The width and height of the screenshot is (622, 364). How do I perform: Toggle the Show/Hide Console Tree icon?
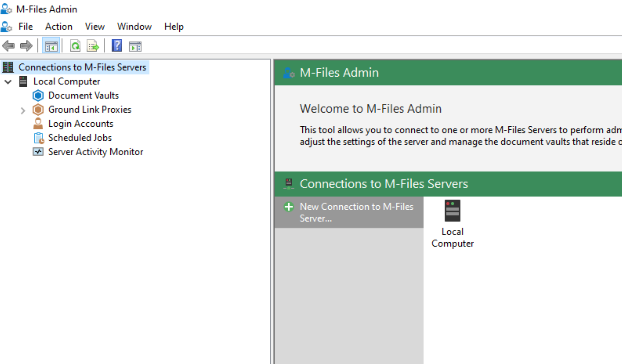(x=51, y=46)
